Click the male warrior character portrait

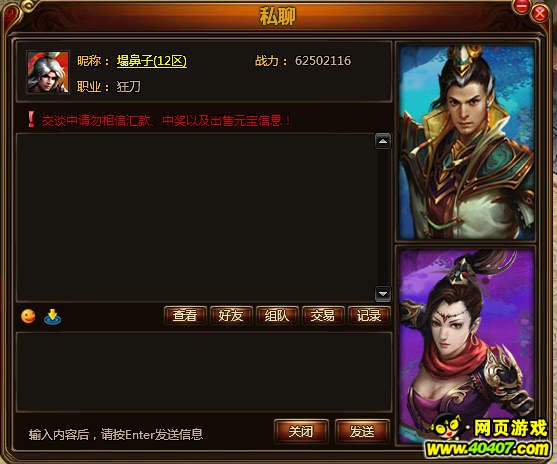pos(466,142)
